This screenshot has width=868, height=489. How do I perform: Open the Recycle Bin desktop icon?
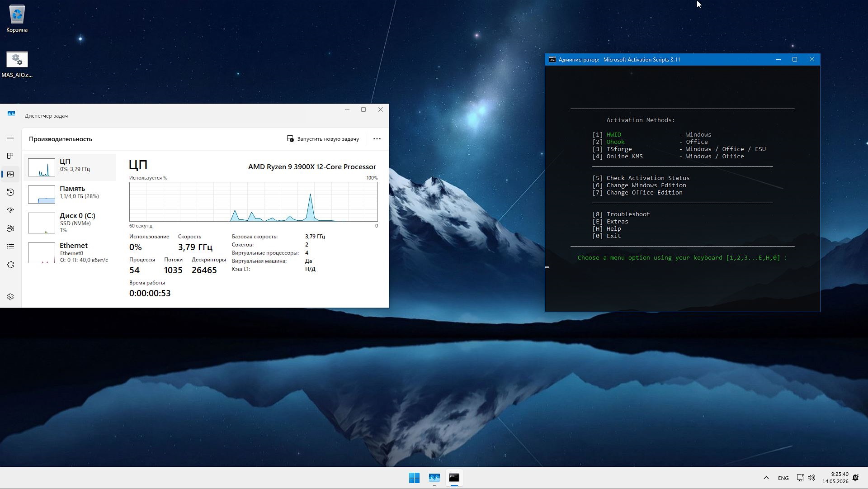point(17,19)
